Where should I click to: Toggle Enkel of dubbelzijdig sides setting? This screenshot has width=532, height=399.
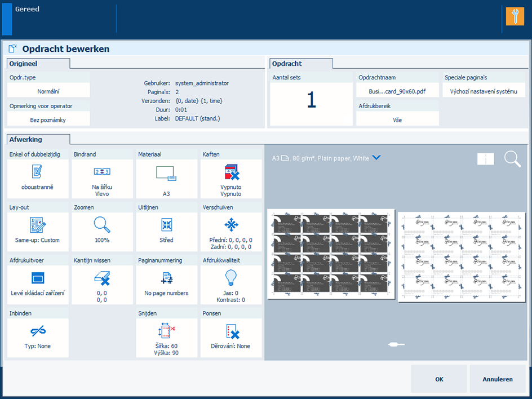tap(37, 178)
